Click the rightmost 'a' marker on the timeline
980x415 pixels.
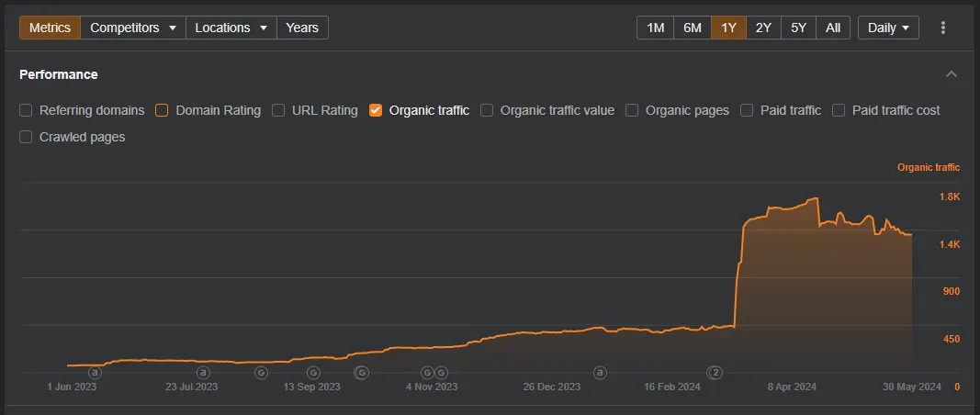(x=601, y=373)
